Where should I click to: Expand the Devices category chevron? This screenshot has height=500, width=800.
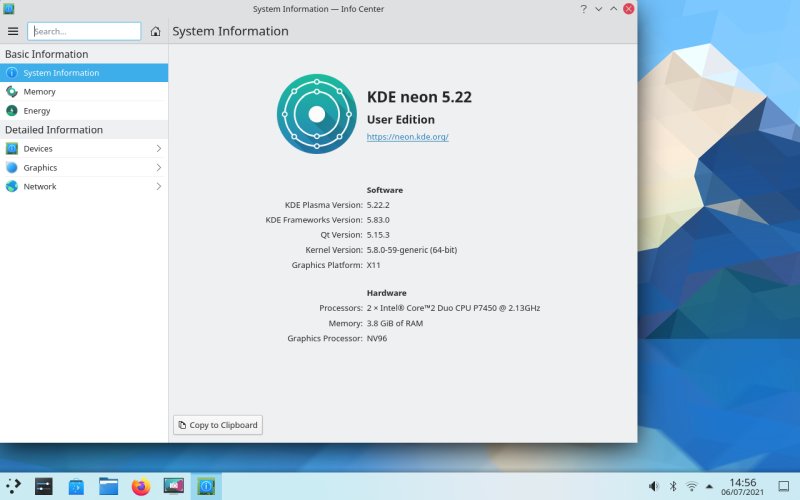(159, 148)
